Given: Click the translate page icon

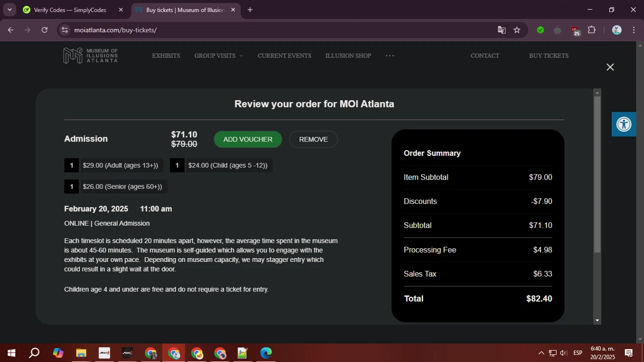Looking at the screenshot, I should pos(501,30).
